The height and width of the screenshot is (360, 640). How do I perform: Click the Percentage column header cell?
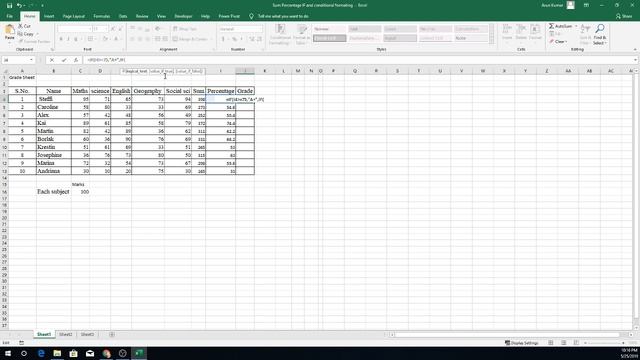click(221, 91)
